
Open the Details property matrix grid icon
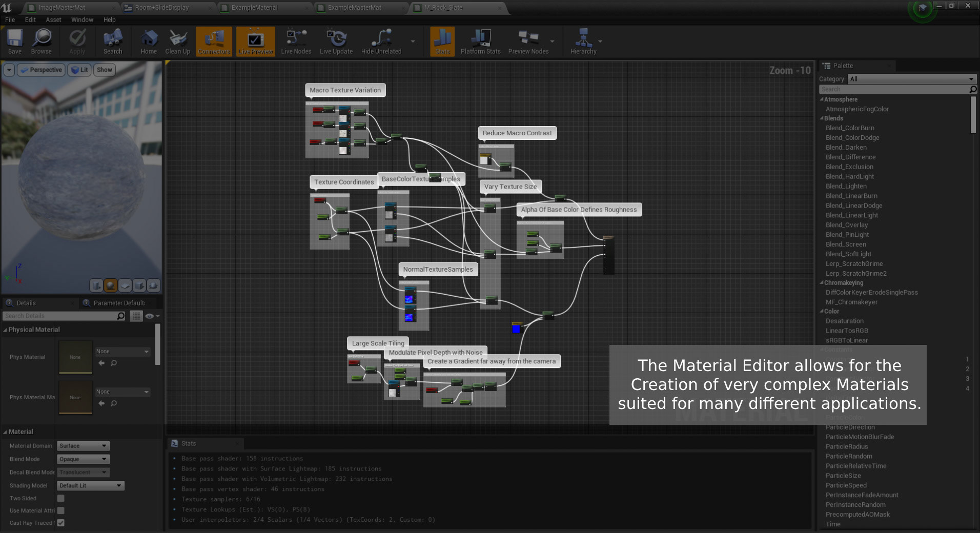coord(136,316)
